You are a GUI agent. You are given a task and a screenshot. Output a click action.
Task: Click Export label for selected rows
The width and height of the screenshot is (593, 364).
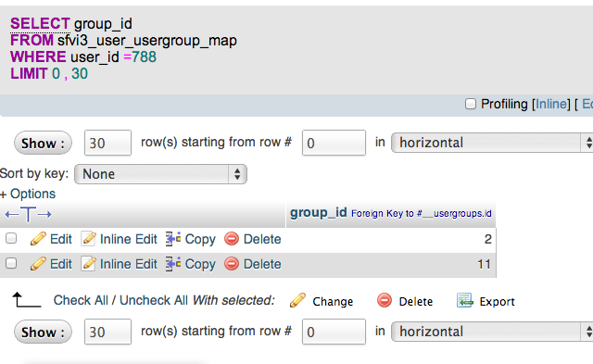click(497, 302)
